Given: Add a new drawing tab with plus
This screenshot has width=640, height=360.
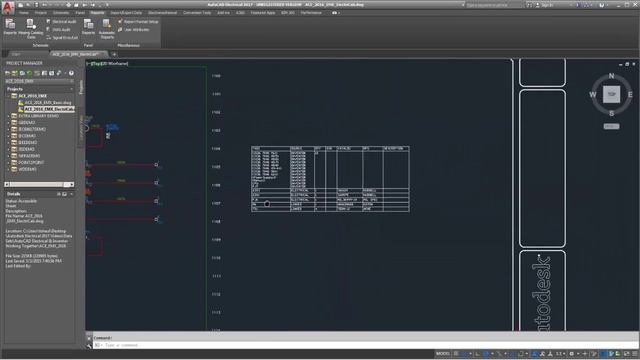Looking at the screenshot, I should coord(114,54).
